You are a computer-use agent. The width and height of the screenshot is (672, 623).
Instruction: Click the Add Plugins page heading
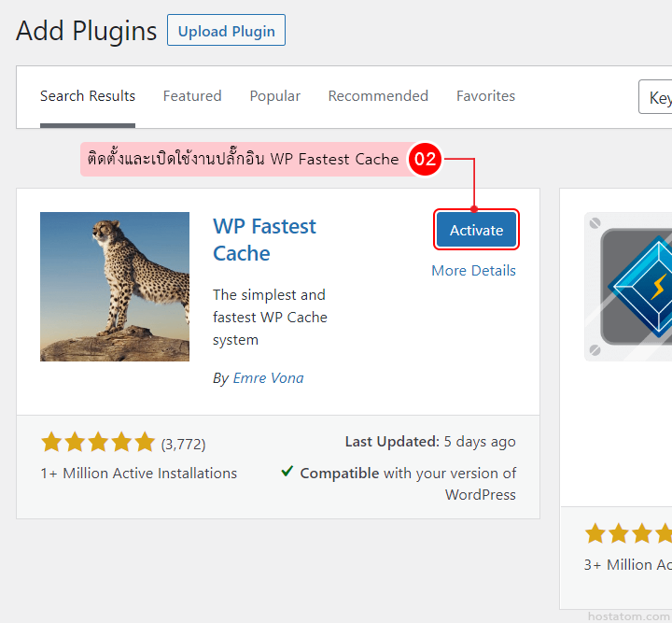tap(87, 31)
